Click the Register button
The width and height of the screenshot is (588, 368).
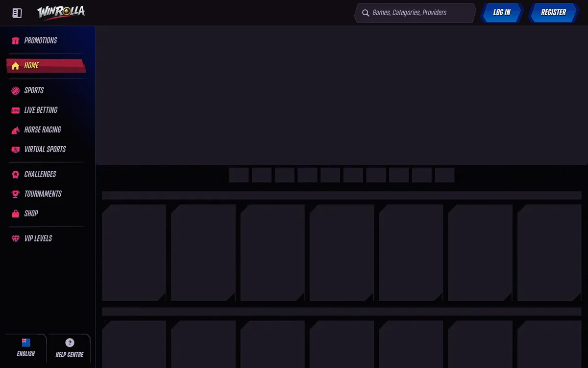click(x=553, y=13)
